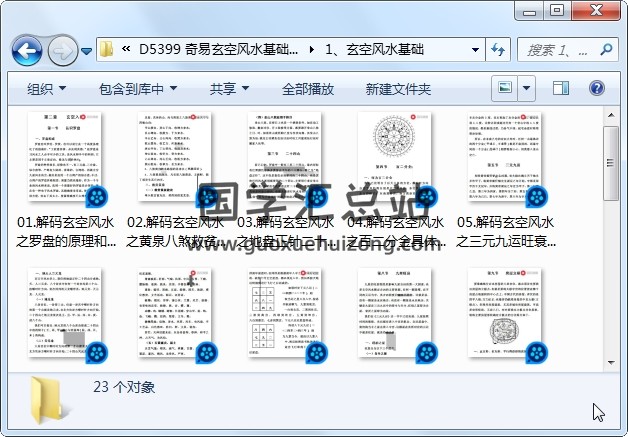Click the change view icon
This screenshot has height=437, width=628.
(506, 88)
